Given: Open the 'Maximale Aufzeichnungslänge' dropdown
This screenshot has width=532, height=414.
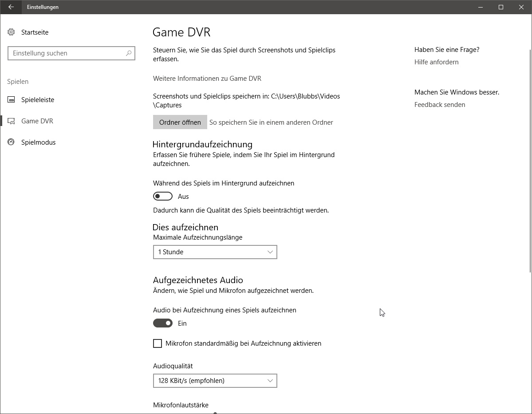Looking at the screenshot, I should tap(215, 252).
